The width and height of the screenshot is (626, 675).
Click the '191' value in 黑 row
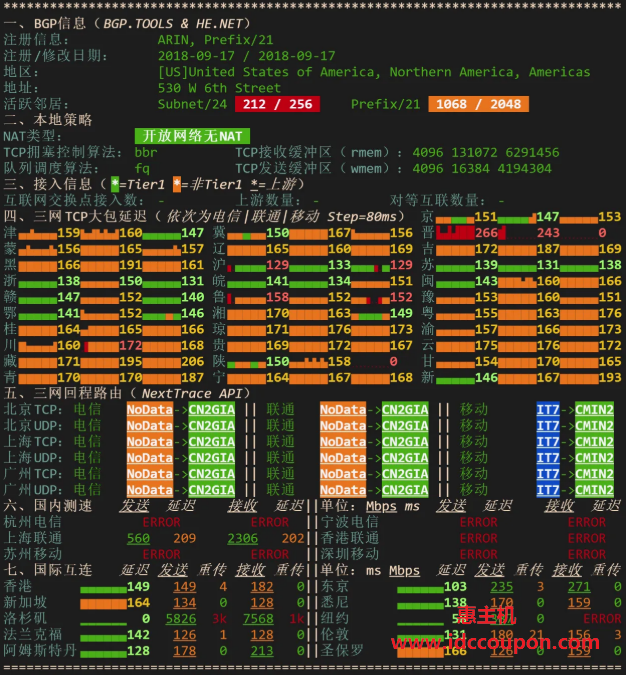pyautogui.click(x=130, y=265)
